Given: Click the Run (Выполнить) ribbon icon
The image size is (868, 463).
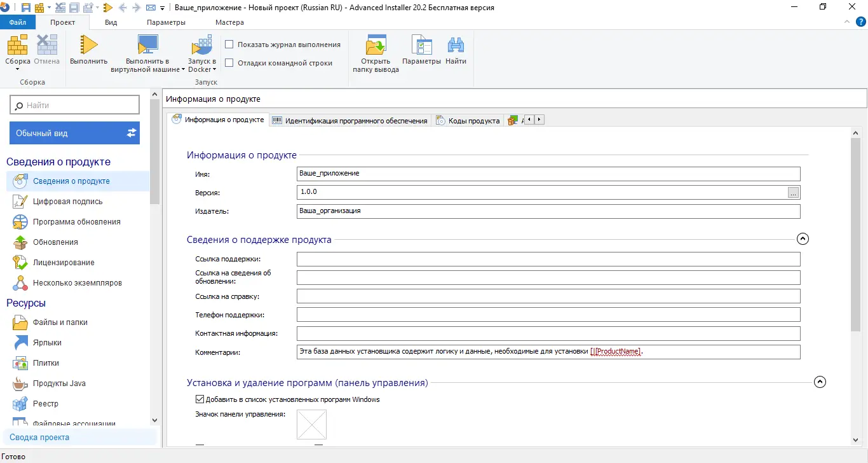Looking at the screenshot, I should point(88,45).
